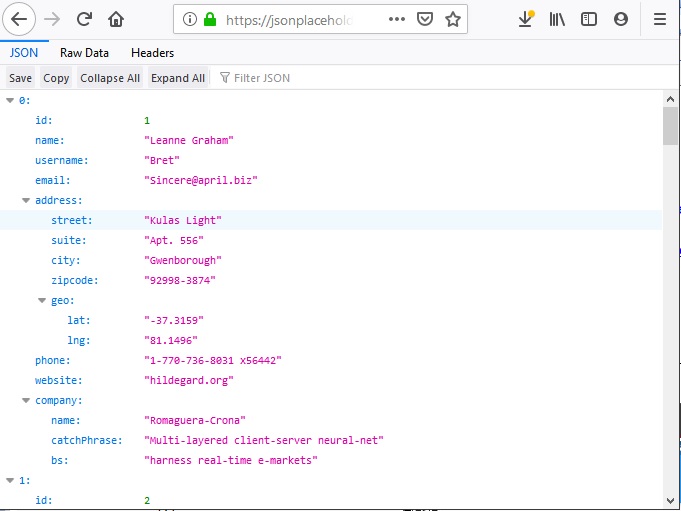This screenshot has width=681, height=511.
Task: Select the lng value "81.1496"
Action: coord(171,340)
